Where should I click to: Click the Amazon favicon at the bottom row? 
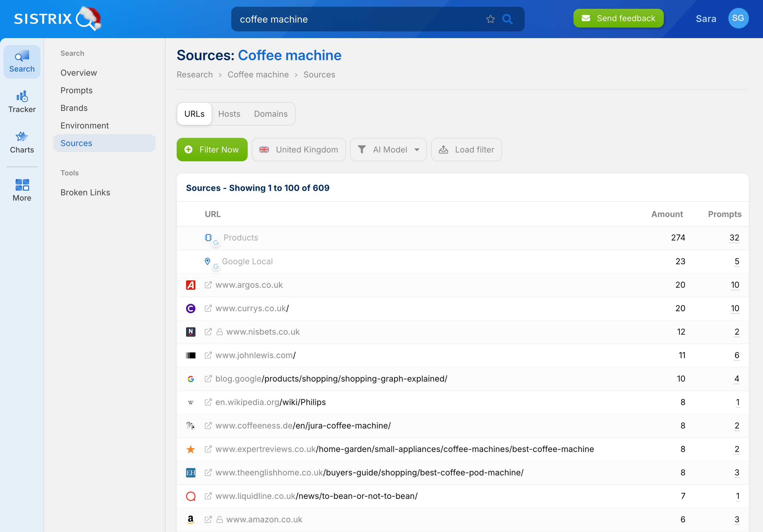(x=190, y=519)
